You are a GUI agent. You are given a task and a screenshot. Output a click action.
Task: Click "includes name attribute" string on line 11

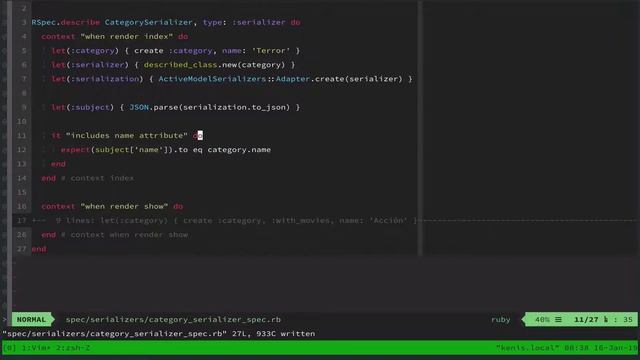[127, 135]
